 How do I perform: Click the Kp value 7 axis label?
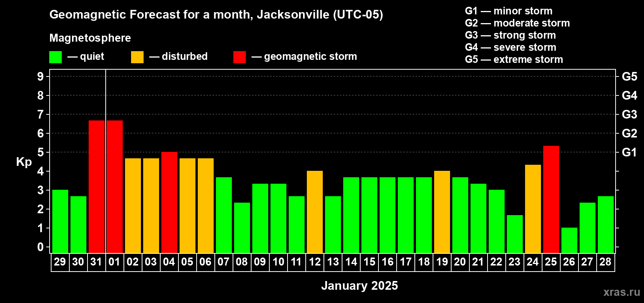coord(41,114)
